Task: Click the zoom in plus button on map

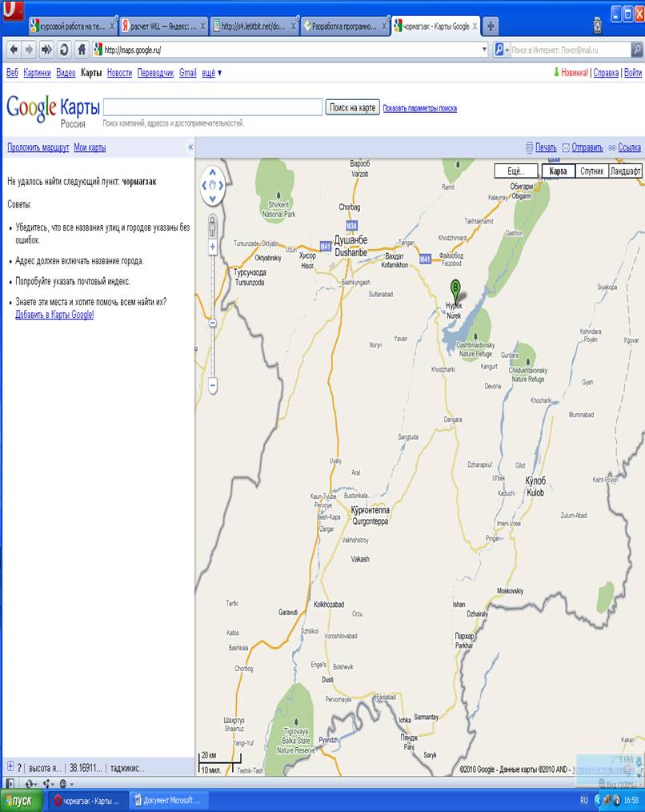Action: pos(213,247)
